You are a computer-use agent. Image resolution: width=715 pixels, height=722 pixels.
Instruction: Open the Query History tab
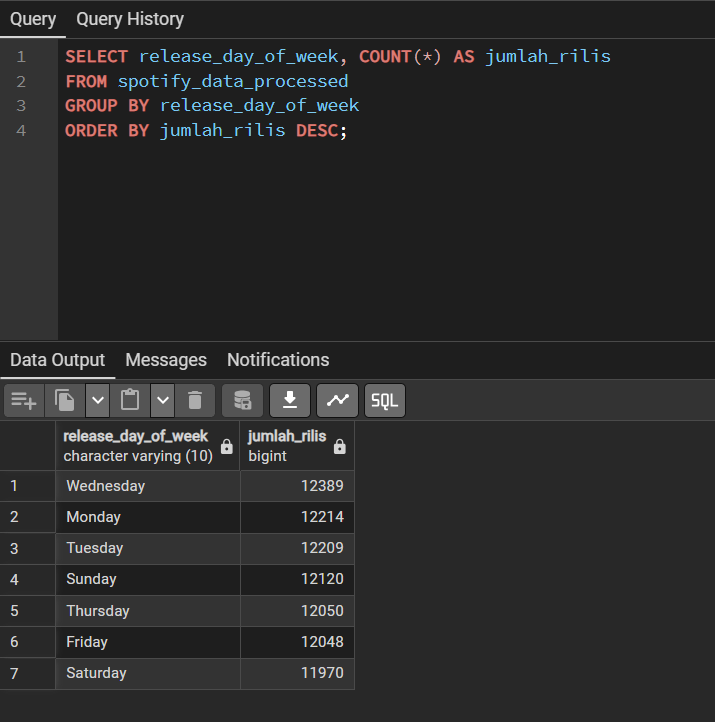pos(130,19)
